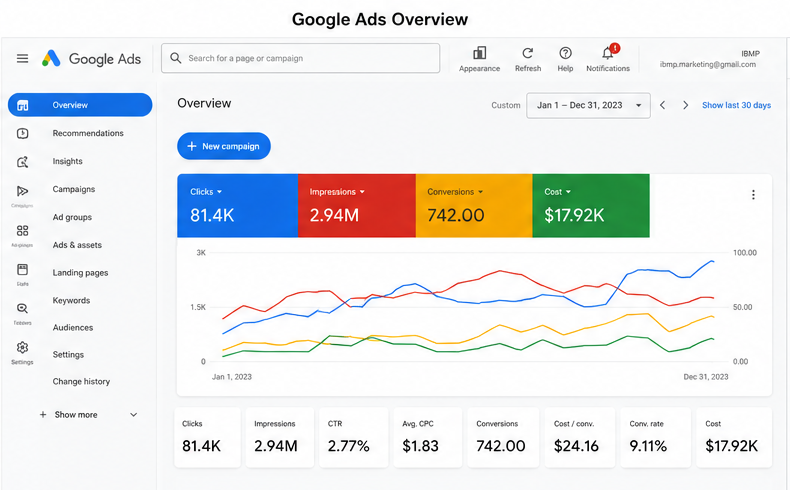Click the CTR 2.77% summary card
Screen dimensions: 790x490
(x=354, y=437)
